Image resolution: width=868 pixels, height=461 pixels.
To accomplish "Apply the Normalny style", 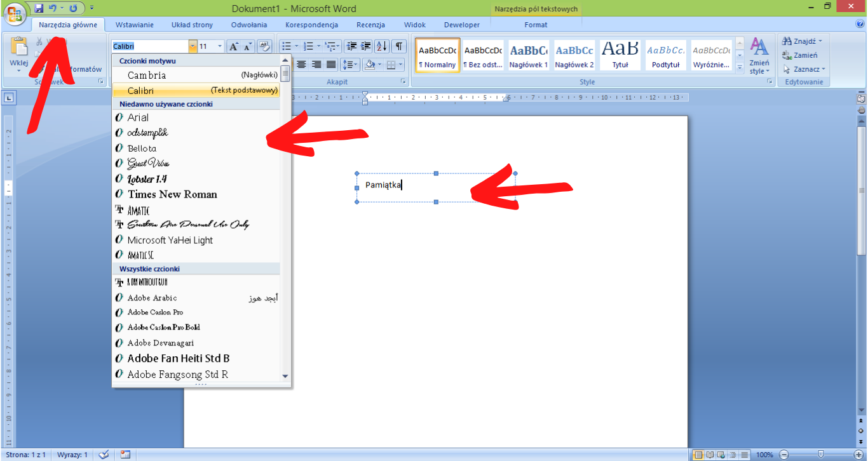I will [437, 55].
